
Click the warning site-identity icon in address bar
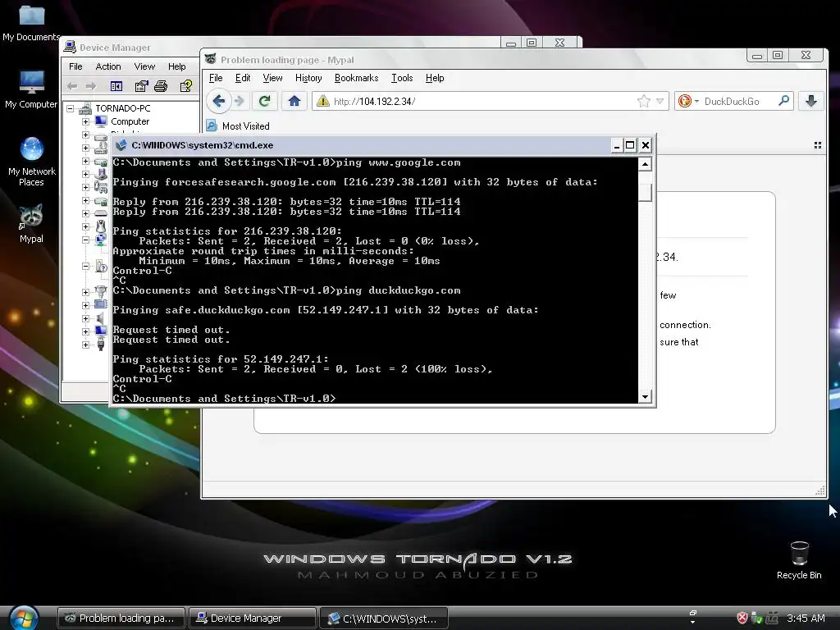coord(323,101)
